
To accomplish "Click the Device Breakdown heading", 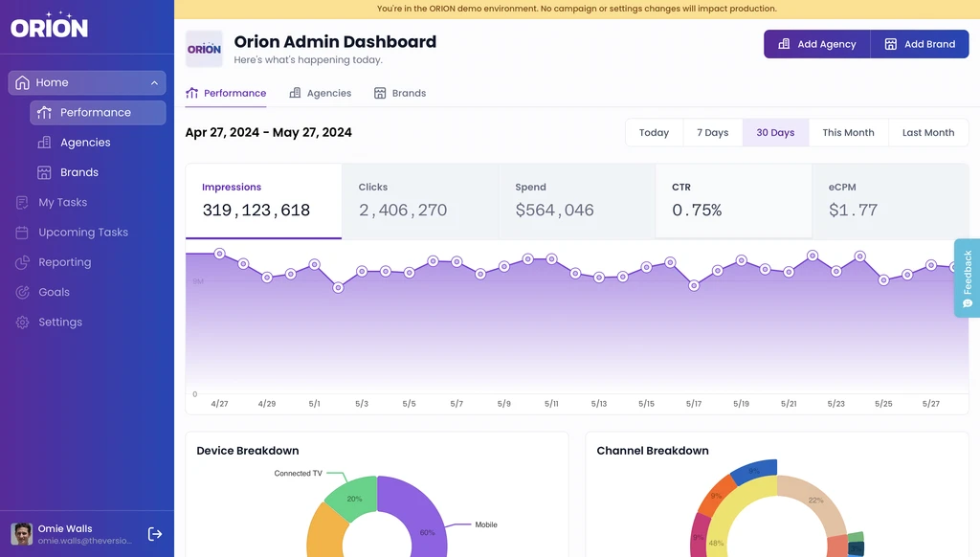I will click(248, 451).
